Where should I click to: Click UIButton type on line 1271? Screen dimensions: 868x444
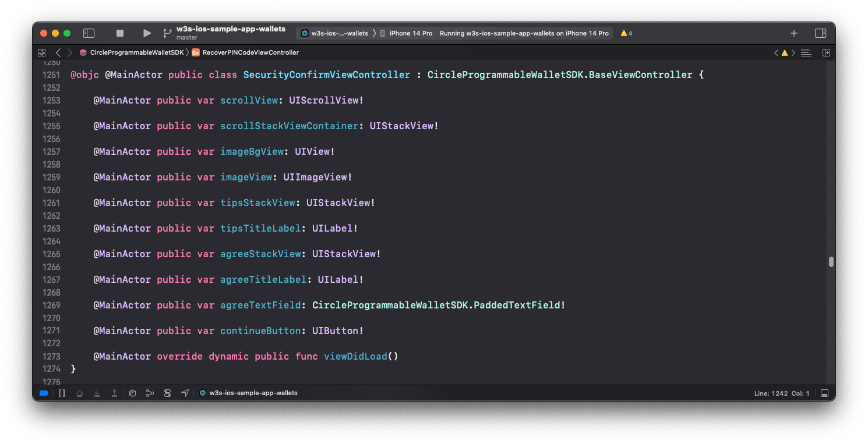(335, 331)
